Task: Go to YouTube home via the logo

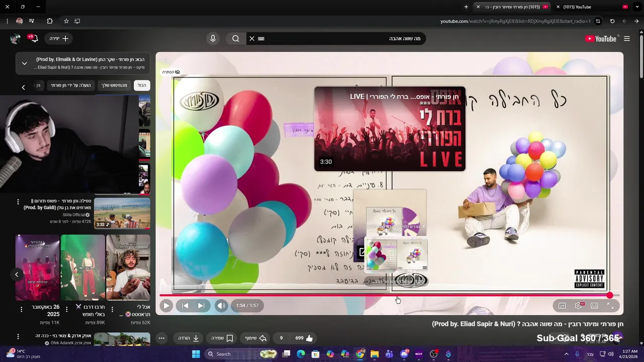Action: tap(601, 39)
